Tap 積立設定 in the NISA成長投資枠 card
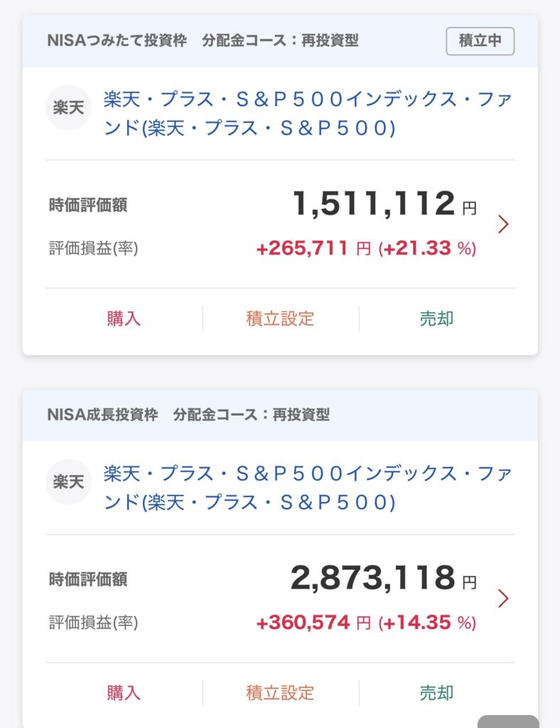The image size is (560, 728). 280,692
